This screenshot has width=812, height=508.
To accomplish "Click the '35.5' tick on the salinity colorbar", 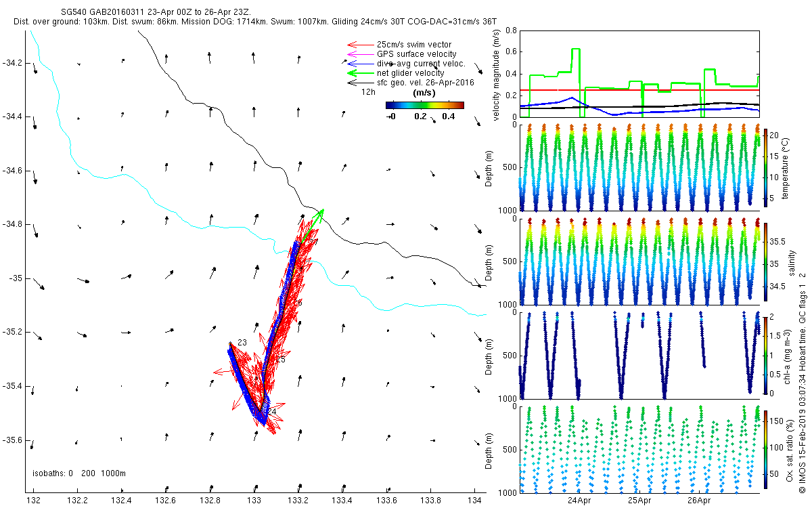I will (779, 241).
